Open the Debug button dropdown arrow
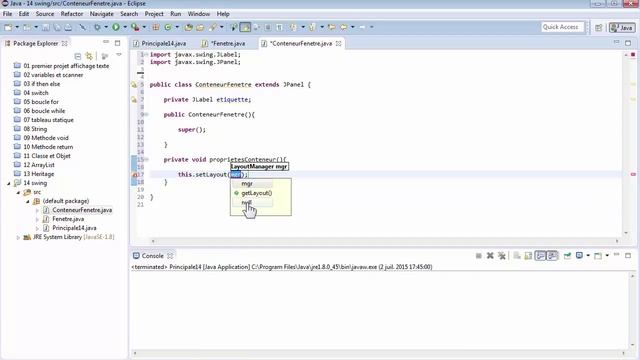This screenshot has height=360, width=640. 106,27
